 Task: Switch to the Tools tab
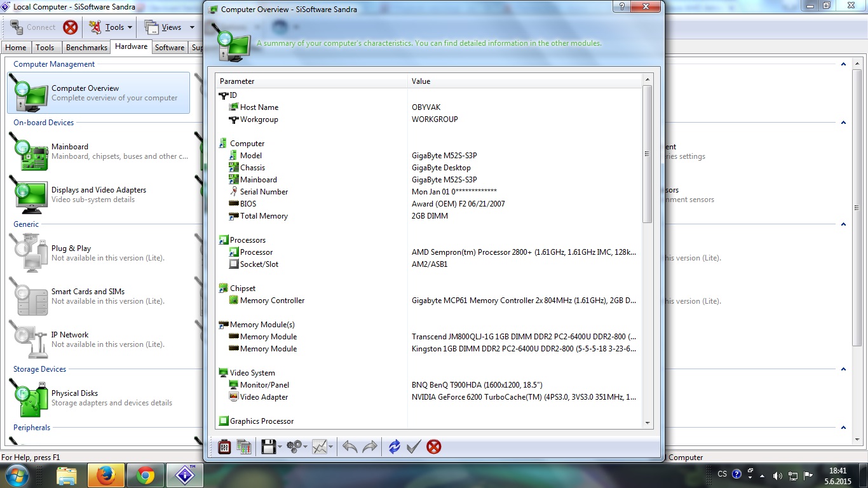(45, 48)
